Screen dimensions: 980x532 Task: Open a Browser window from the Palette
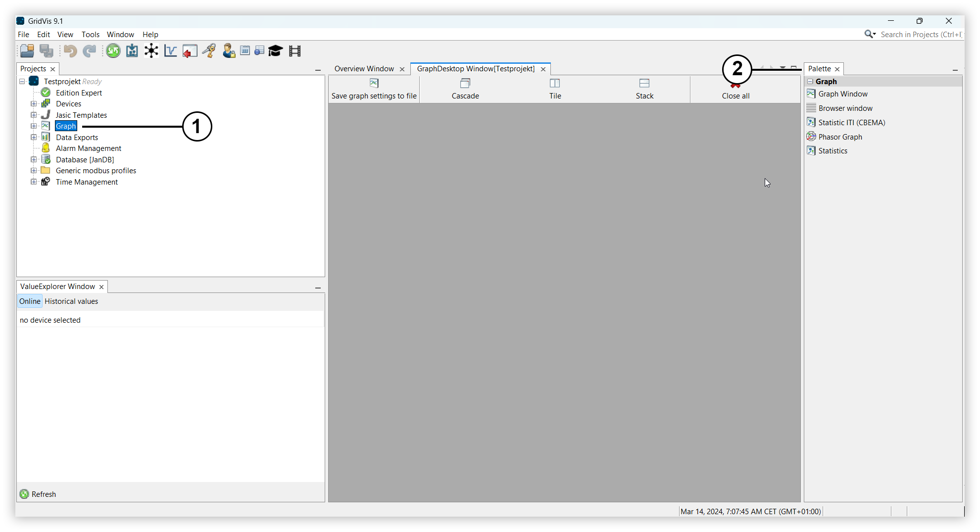pos(845,108)
